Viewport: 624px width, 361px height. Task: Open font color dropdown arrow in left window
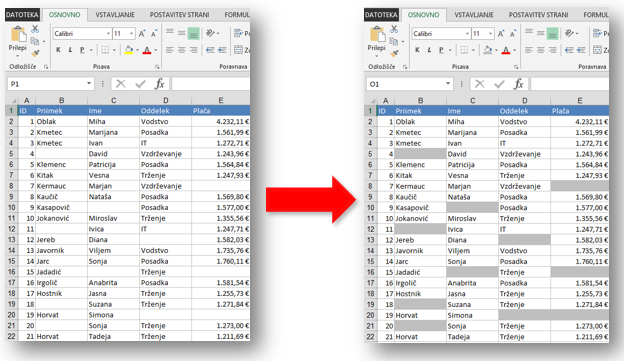pyautogui.click(x=156, y=51)
